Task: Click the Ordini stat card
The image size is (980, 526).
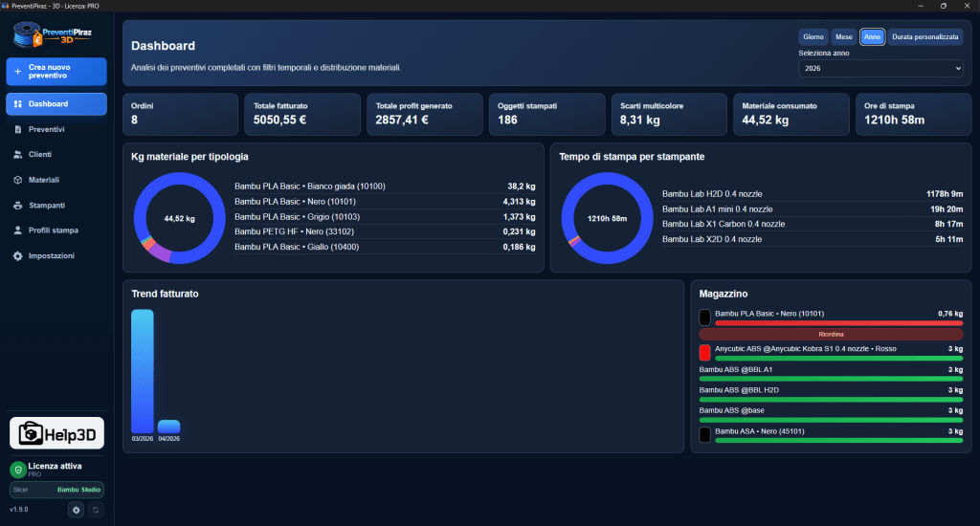Action: tap(180, 115)
